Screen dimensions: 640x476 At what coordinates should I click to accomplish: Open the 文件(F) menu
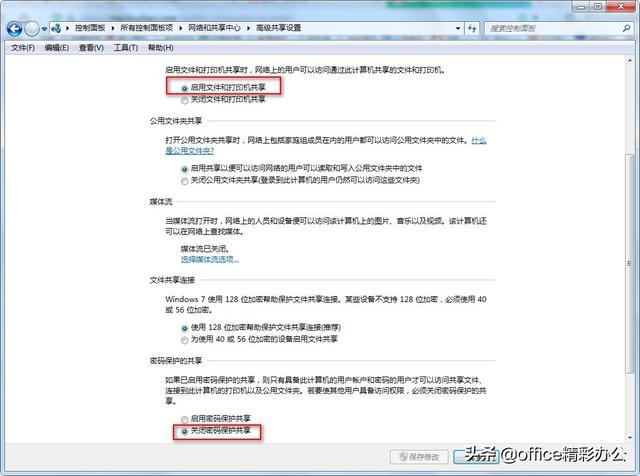23,48
